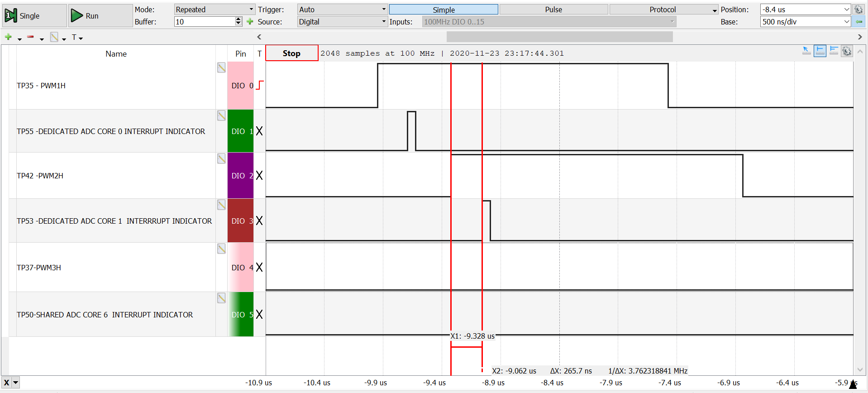Open the Trigger dropdown showing Auto
868x393 pixels.
pyautogui.click(x=342, y=10)
